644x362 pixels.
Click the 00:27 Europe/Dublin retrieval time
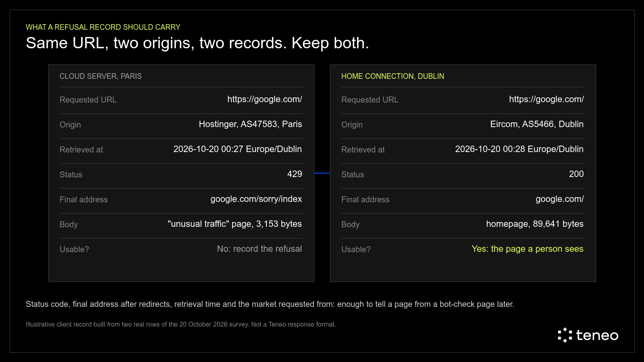237,149
